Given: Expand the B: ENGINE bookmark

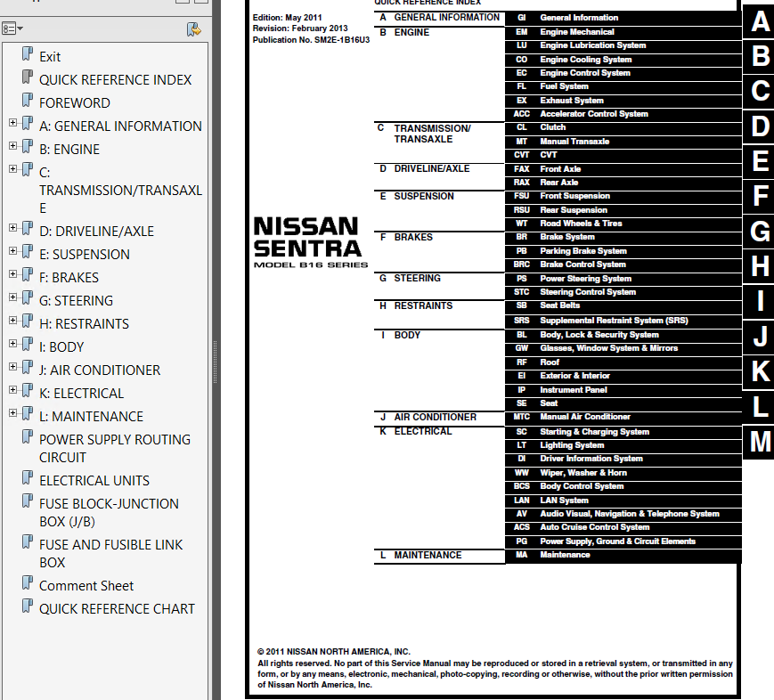Looking at the screenshot, I should pos(12,146).
